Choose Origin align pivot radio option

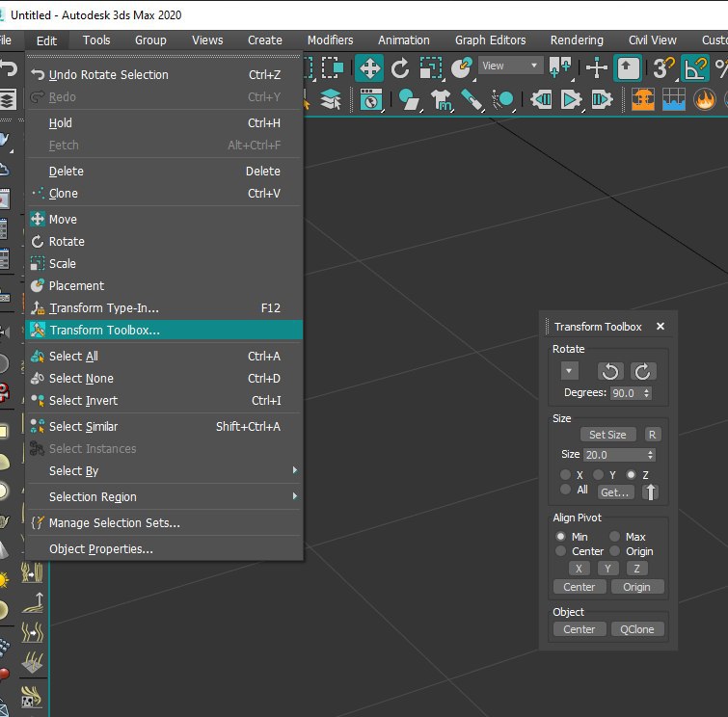[615, 551]
